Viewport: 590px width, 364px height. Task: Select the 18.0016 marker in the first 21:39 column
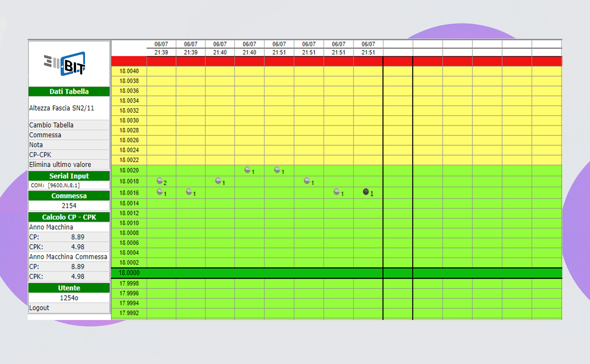[x=160, y=192]
